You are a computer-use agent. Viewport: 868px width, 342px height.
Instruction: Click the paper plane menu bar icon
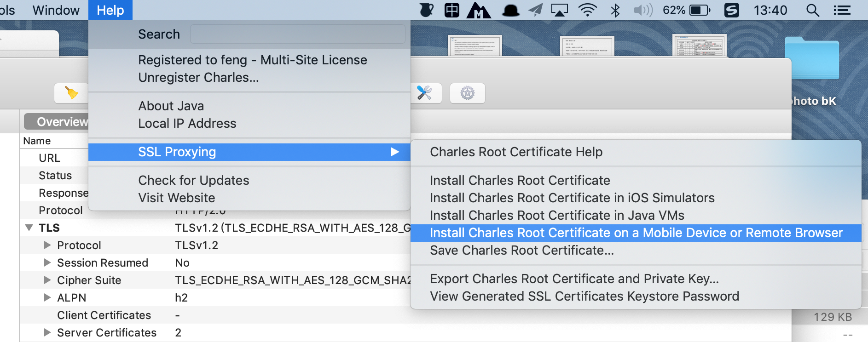535,10
